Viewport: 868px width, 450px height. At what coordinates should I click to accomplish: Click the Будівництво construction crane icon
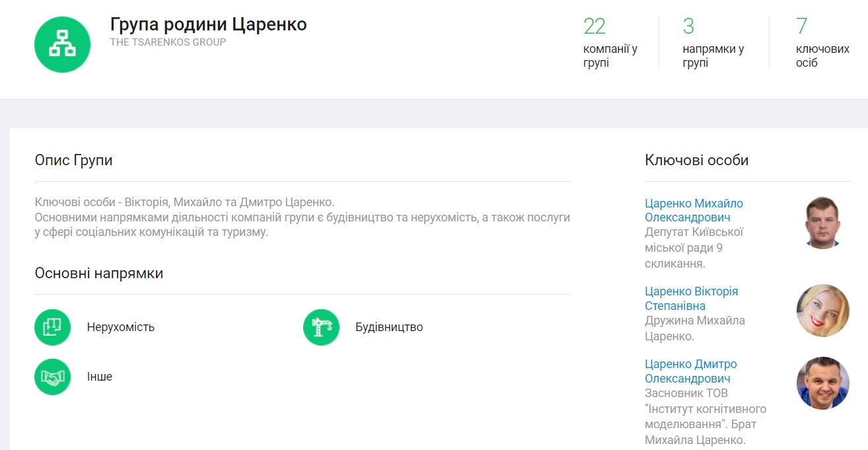(321, 327)
